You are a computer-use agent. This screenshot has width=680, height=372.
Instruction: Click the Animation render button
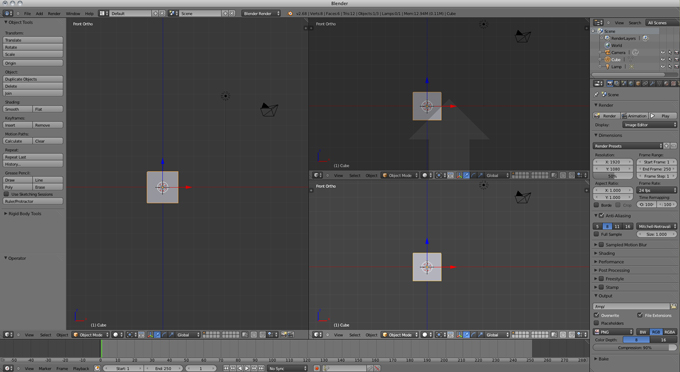tap(634, 116)
